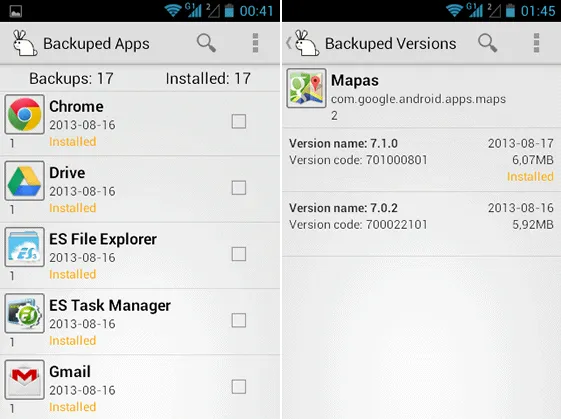Tap the 5,92MB size value
561x419 pixels.
tap(533, 224)
